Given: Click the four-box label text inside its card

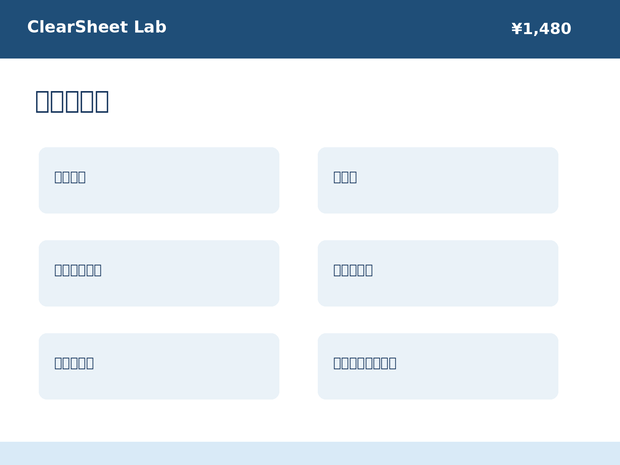Looking at the screenshot, I should click(70, 177).
